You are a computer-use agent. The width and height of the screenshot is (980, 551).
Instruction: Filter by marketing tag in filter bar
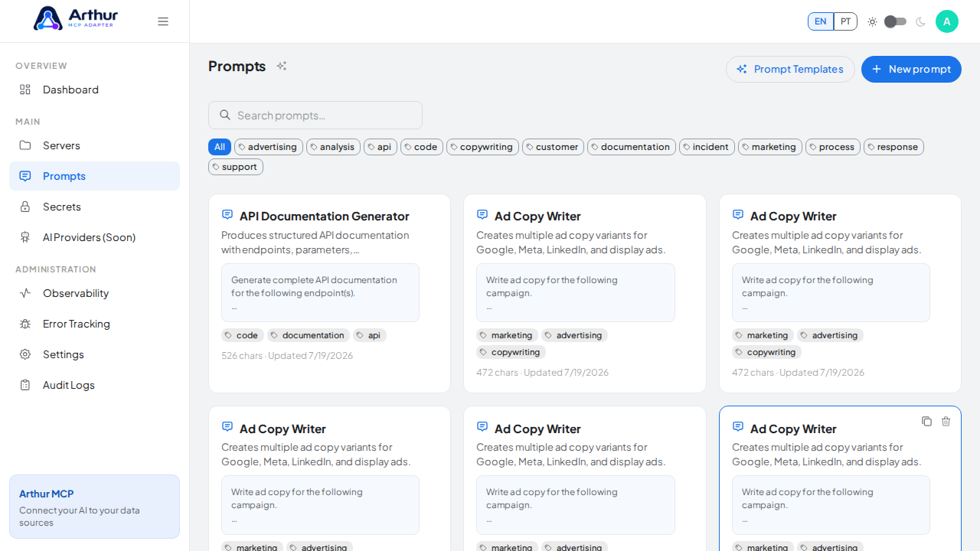(x=770, y=147)
